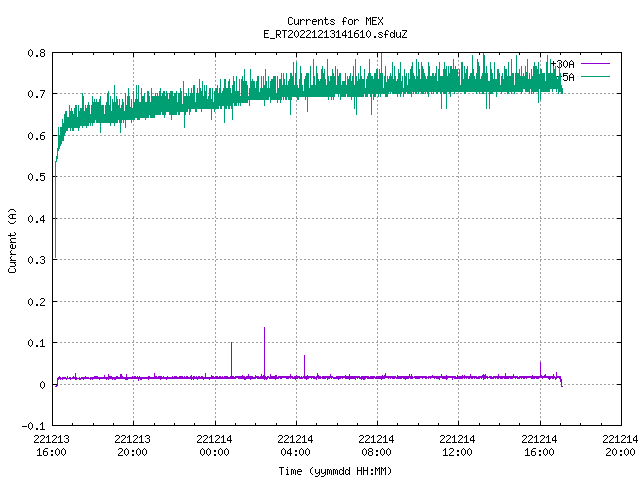Click the y-axis tick label 0.1
Image resolution: width=640 pixels, height=480 pixels.
click(36, 343)
